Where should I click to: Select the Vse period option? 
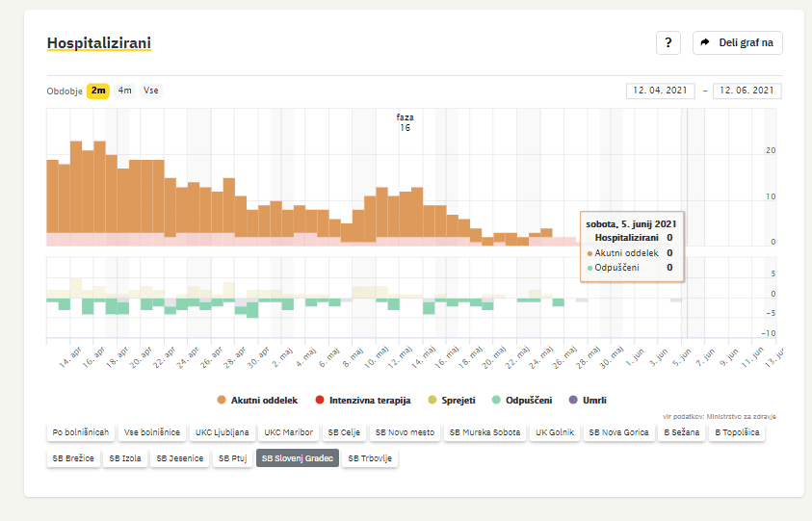click(x=151, y=91)
